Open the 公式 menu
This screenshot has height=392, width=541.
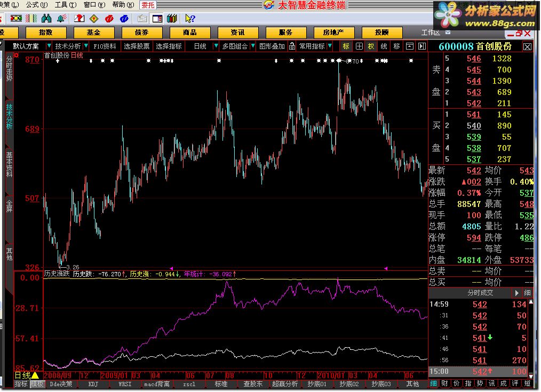[x=36, y=5]
